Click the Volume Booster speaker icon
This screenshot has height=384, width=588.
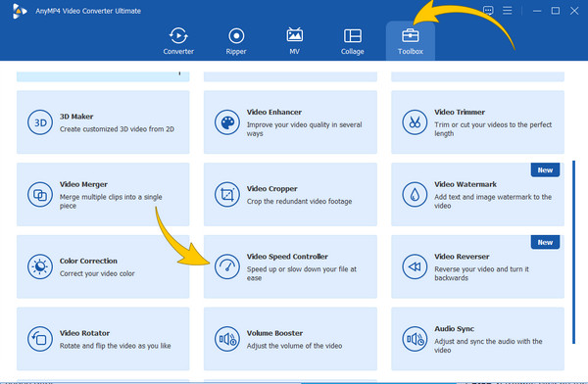(227, 339)
